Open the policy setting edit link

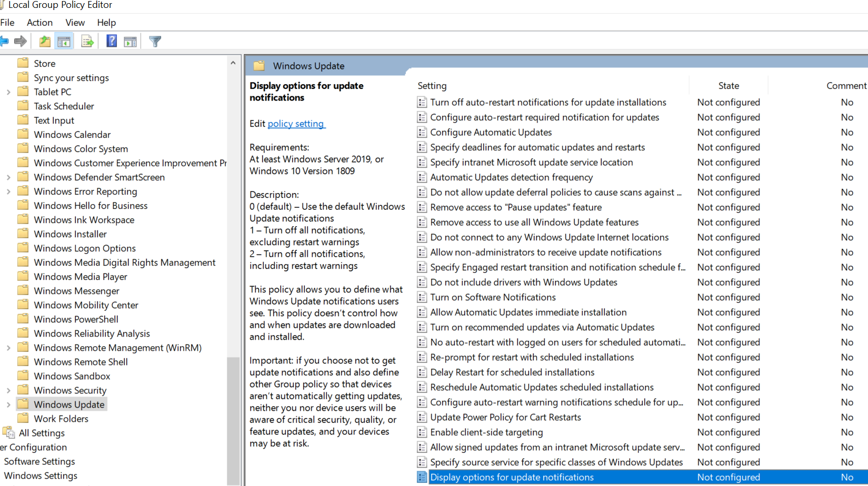pos(296,124)
